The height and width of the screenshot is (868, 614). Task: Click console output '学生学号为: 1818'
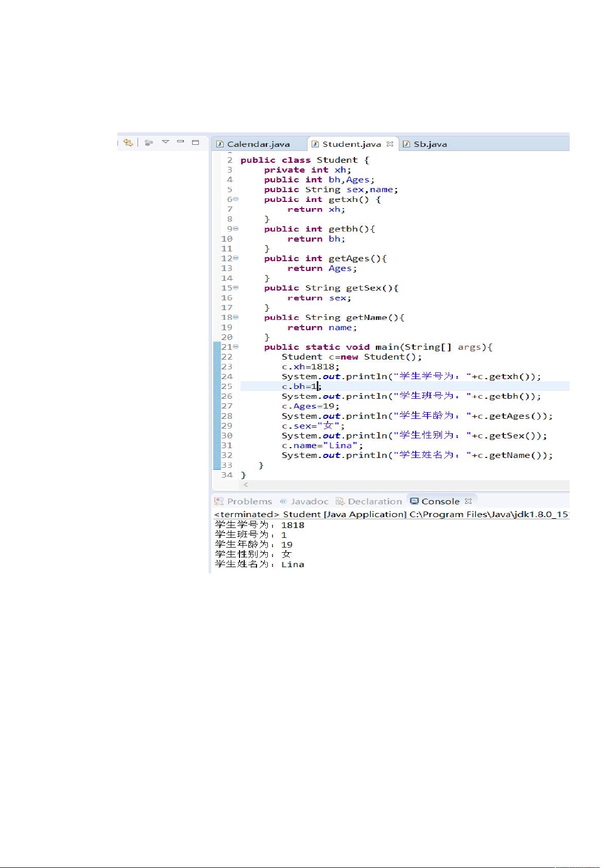point(260,525)
